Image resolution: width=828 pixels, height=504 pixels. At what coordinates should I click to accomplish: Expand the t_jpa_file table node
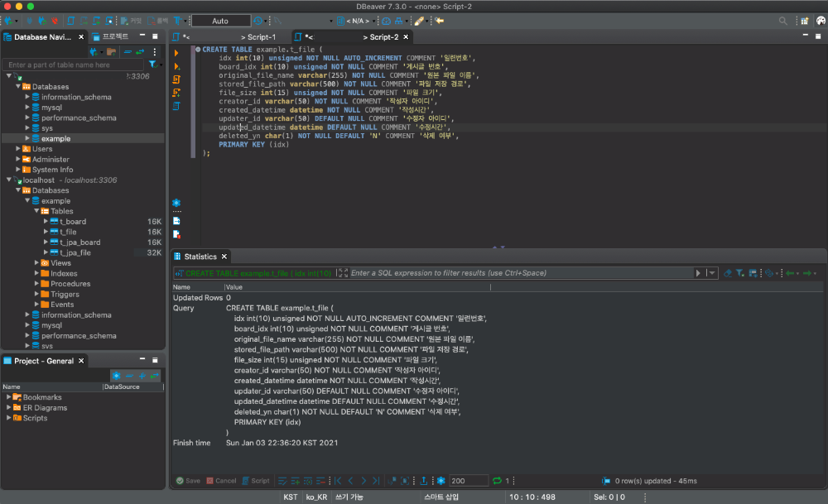pyautogui.click(x=46, y=252)
